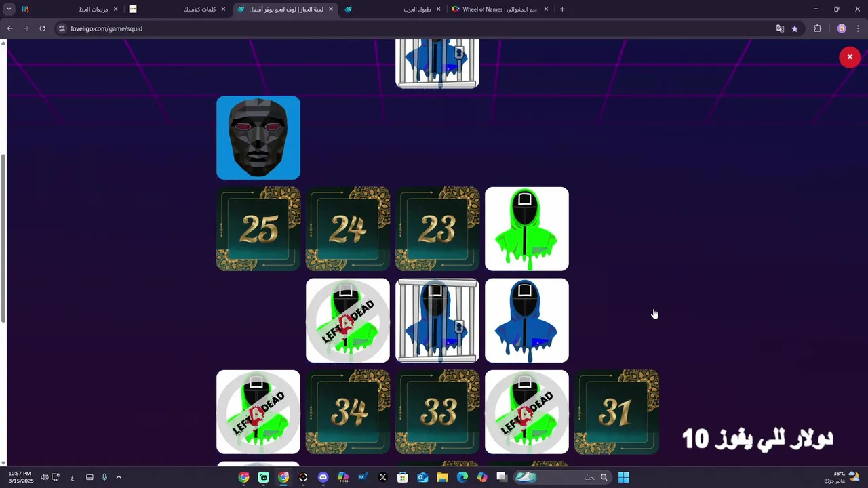Open File Explorer from the taskbar
This screenshot has height=488, width=868.
click(442, 477)
